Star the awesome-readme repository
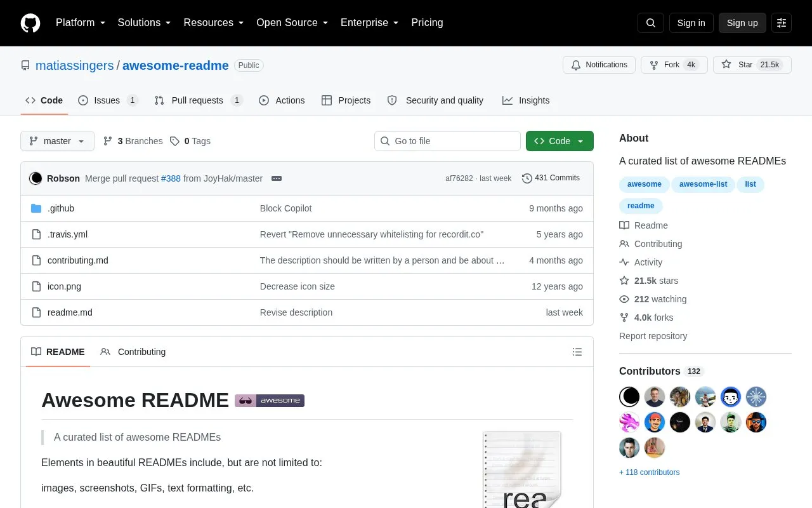The width and height of the screenshot is (812, 508). pos(752,65)
